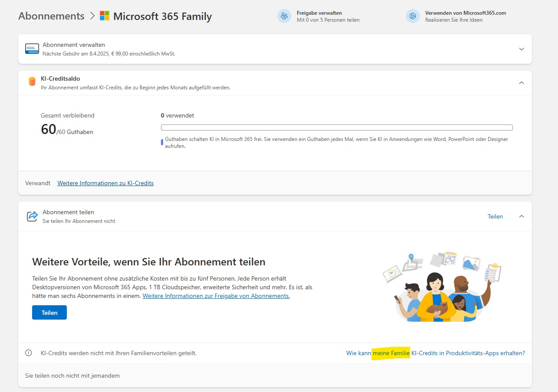Click the KI credits usage progress bar
This screenshot has width=558, height=392.
(337, 127)
